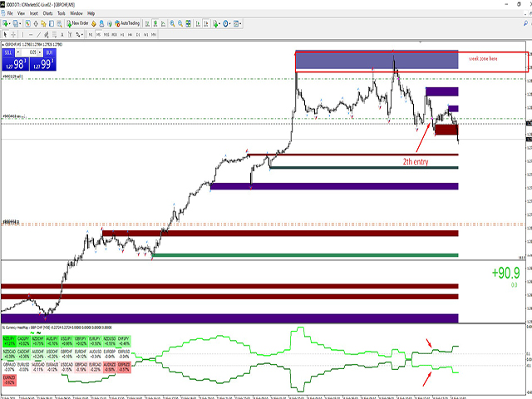Click the GBPNZD heatmap cell

124,367
